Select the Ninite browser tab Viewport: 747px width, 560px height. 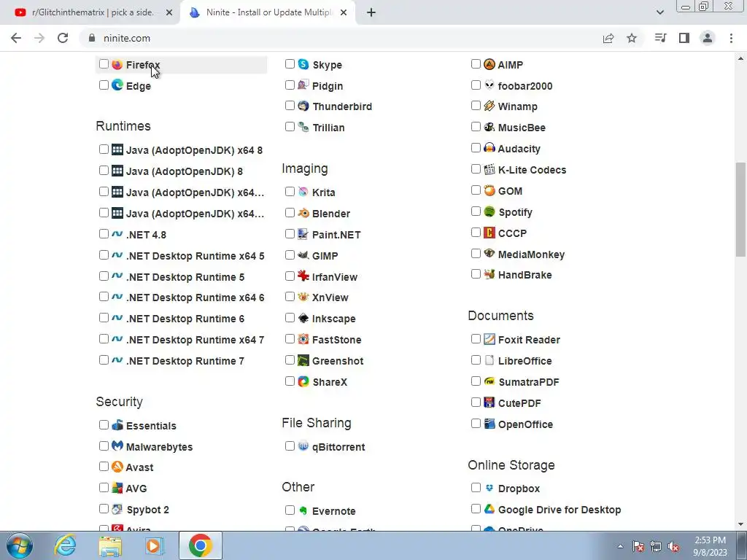click(267, 12)
